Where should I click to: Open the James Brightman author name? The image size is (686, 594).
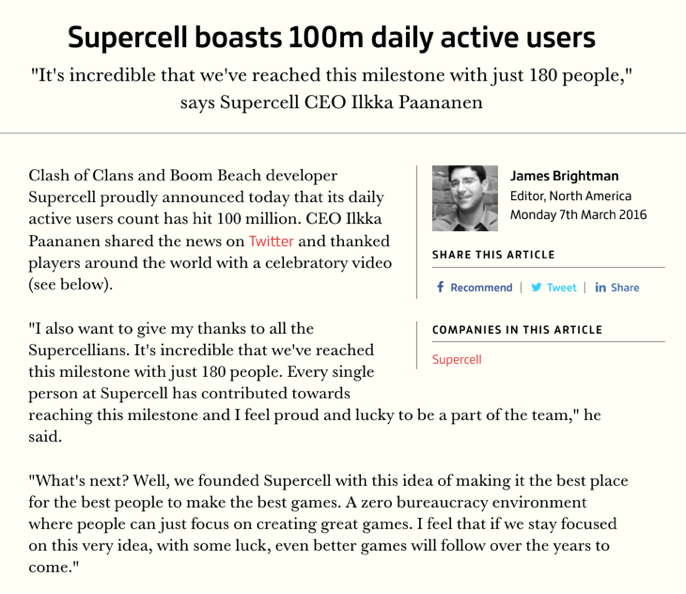point(563,177)
